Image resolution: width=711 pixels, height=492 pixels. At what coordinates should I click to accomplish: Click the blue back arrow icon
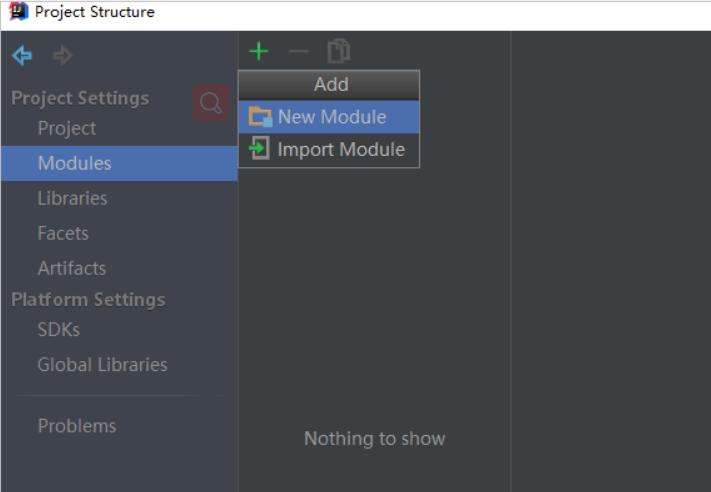pos(22,55)
